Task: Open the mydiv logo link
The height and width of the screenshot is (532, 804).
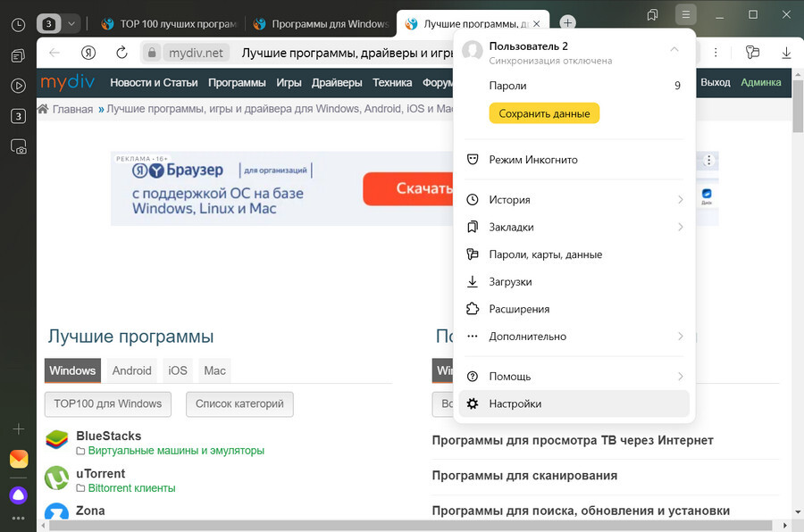Action: tap(68, 82)
